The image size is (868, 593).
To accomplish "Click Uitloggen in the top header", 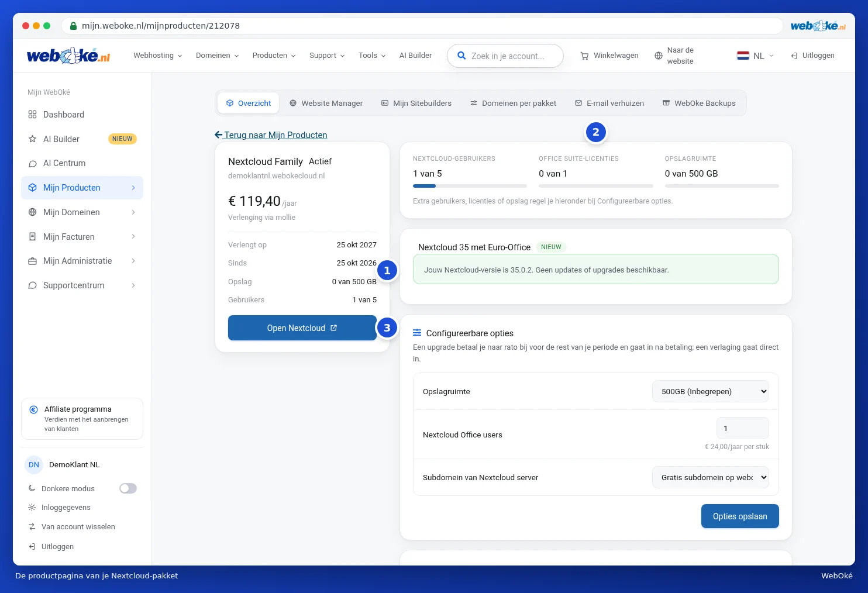I will tap(812, 56).
